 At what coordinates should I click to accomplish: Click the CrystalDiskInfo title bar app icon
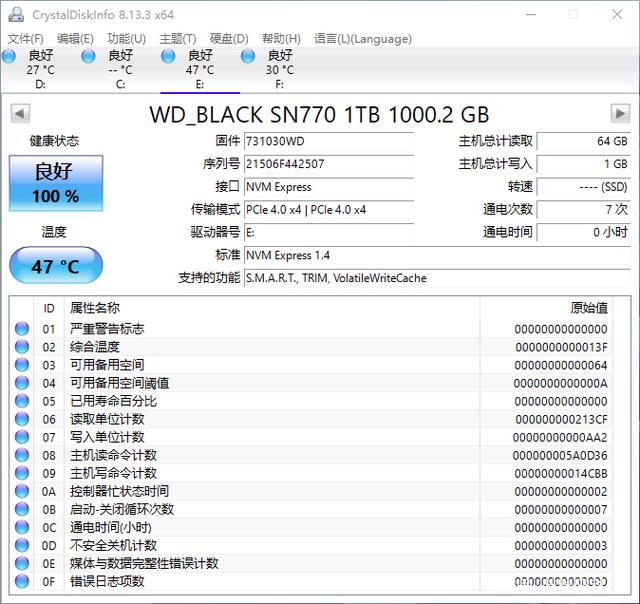(16, 14)
